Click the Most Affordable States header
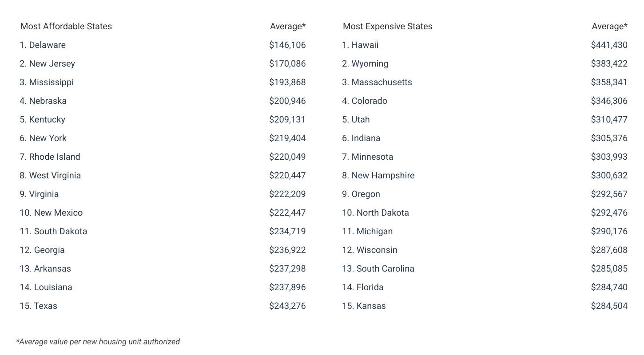Screen dimensions: 644x355 [66, 26]
